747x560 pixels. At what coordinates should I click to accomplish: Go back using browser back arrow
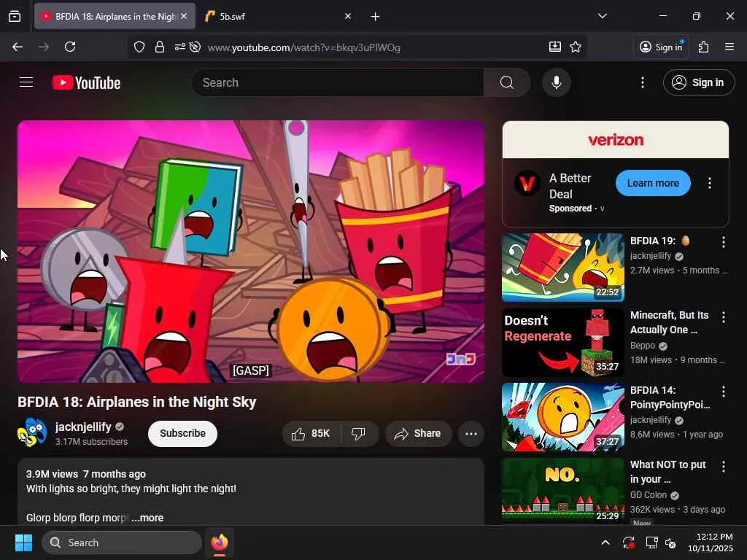(x=18, y=47)
